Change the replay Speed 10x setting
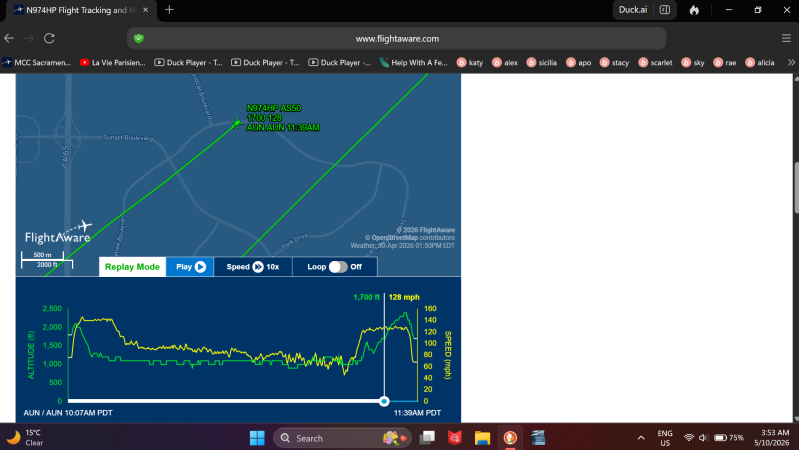Screen dimensions: 799x450 [x=253, y=267]
